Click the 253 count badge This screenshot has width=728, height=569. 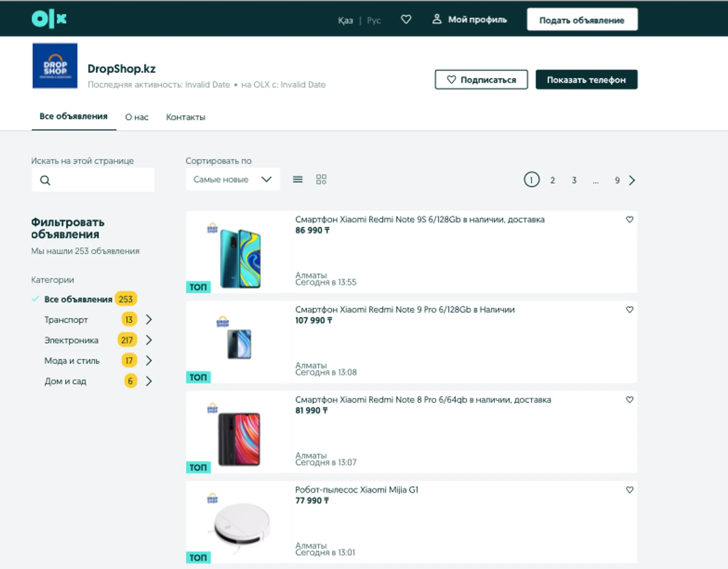[x=126, y=299]
